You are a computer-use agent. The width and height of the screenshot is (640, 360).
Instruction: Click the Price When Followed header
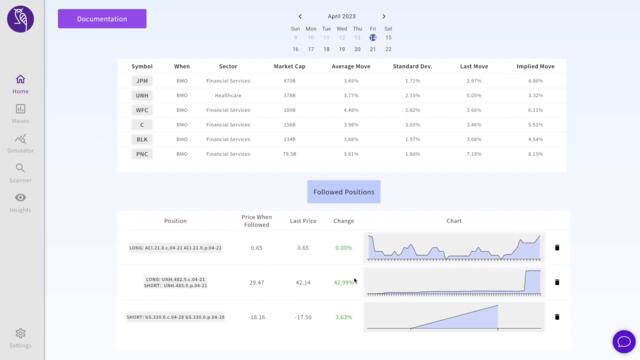point(256,221)
